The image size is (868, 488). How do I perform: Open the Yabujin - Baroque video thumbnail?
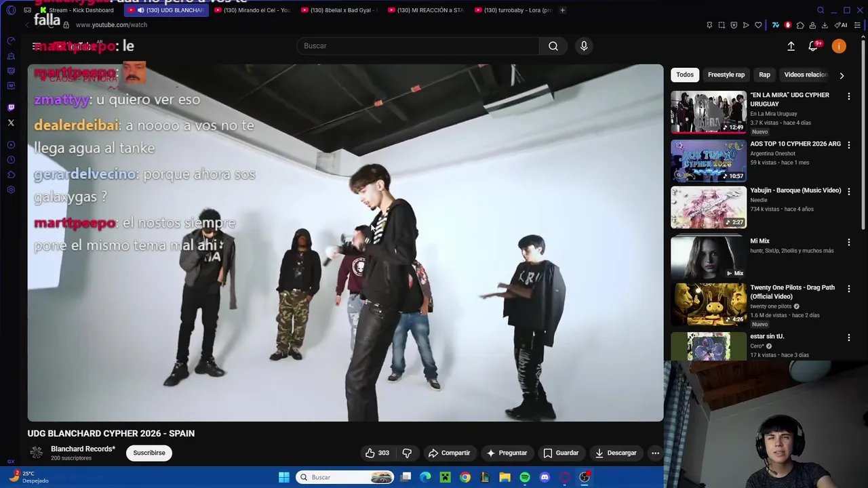pyautogui.click(x=709, y=207)
